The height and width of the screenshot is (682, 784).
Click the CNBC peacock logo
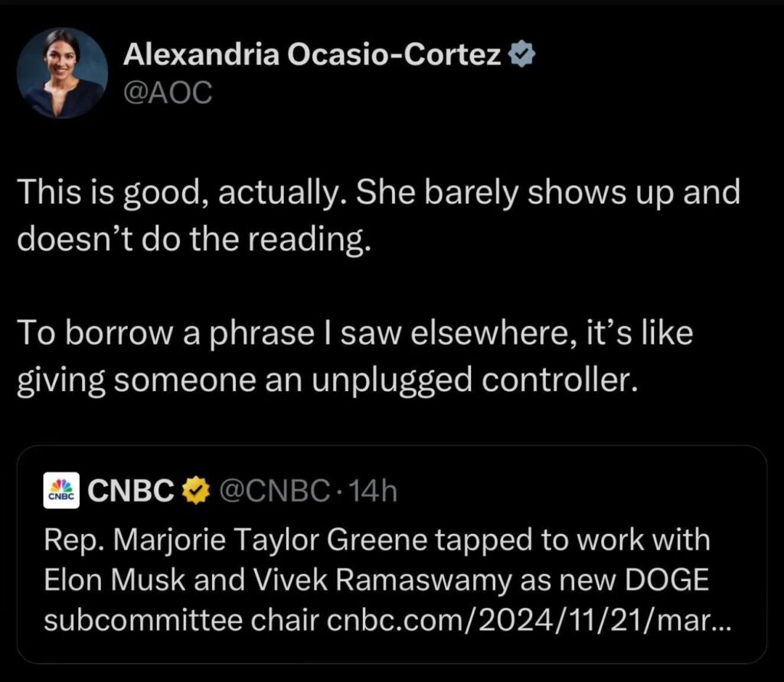(x=63, y=491)
